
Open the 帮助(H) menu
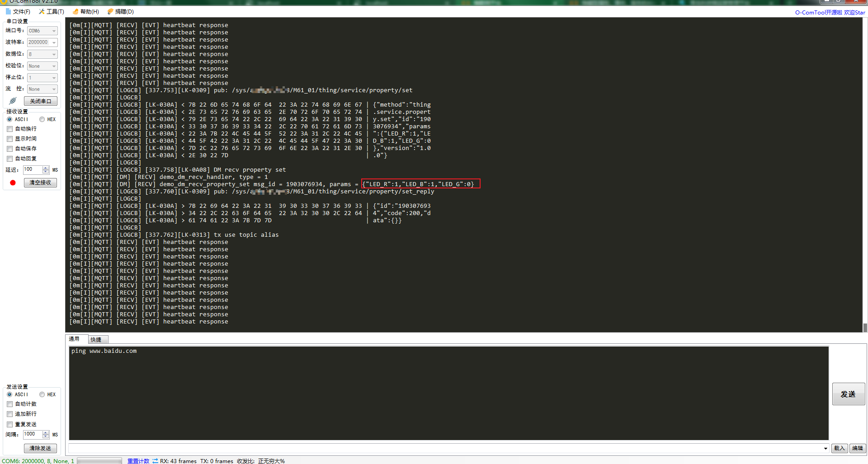coord(85,12)
